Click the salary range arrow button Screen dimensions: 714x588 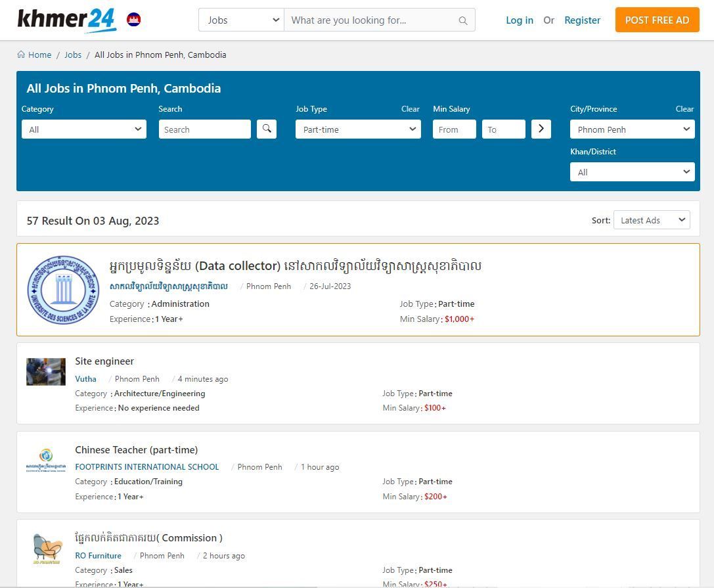541,129
